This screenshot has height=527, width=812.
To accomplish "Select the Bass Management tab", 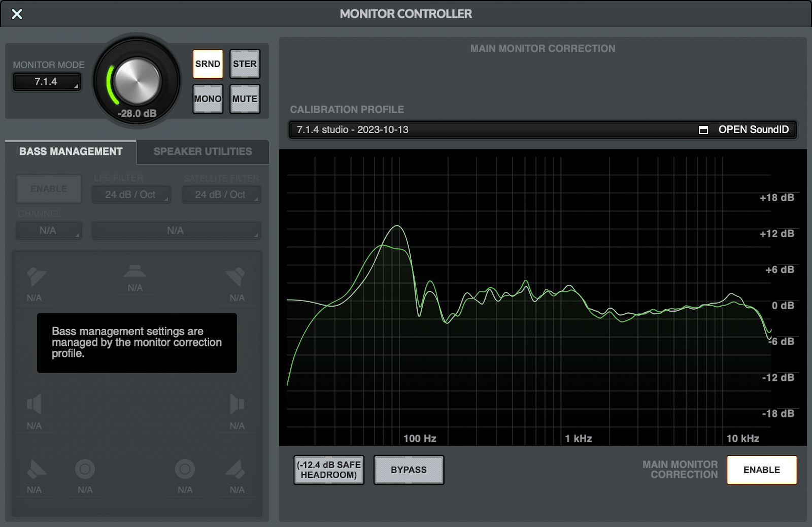I will pyautogui.click(x=71, y=151).
